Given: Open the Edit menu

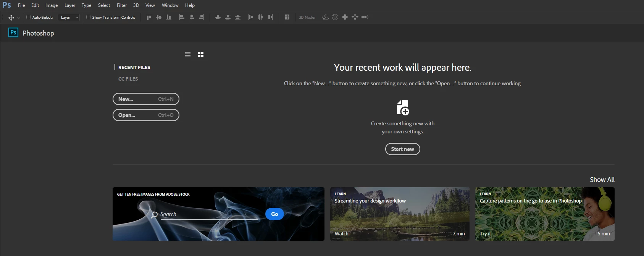Looking at the screenshot, I should click(35, 5).
